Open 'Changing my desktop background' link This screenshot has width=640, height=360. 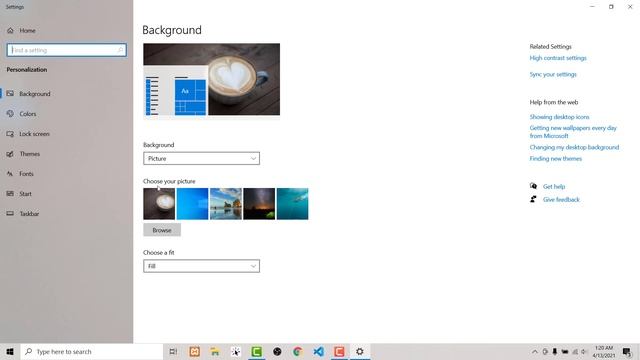pyautogui.click(x=574, y=147)
